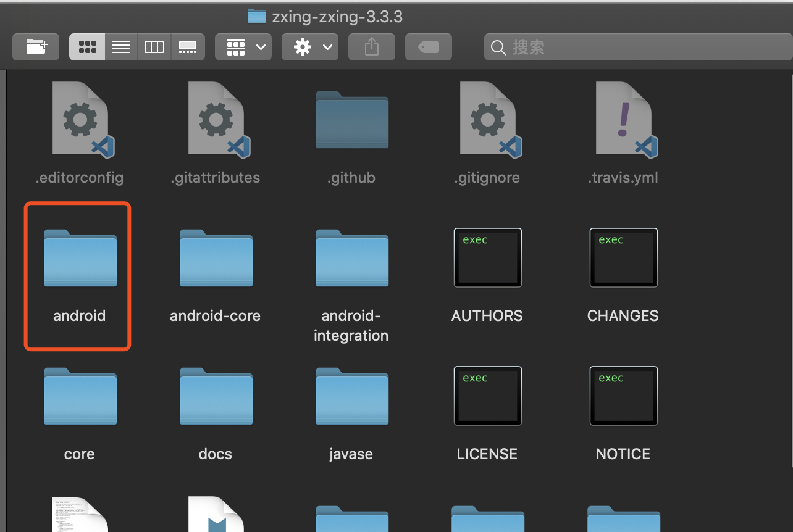Click the "core" folder name label
Image resolution: width=793 pixels, height=532 pixels.
pyautogui.click(x=80, y=454)
